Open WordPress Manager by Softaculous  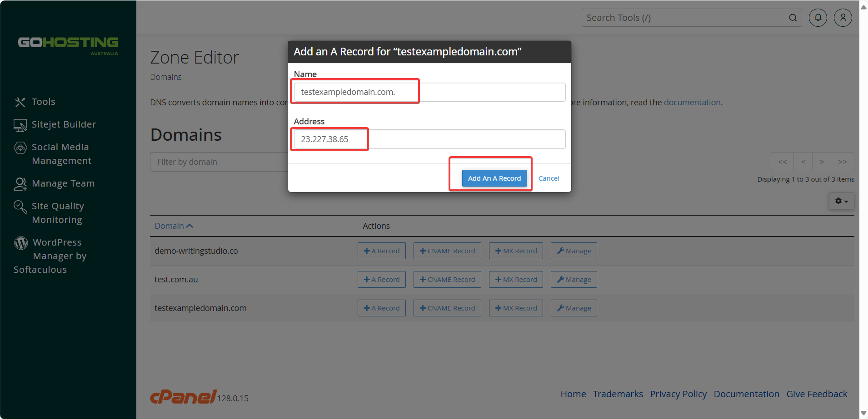(x=50, y=256)
